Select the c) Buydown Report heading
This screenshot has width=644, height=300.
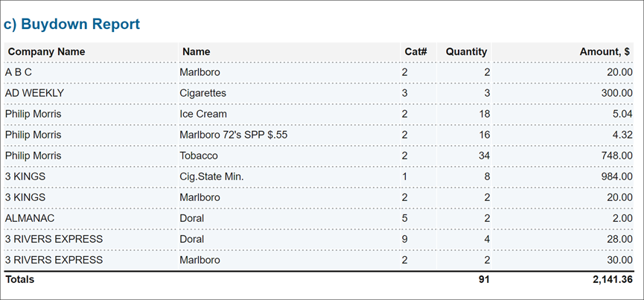[72, 25]
